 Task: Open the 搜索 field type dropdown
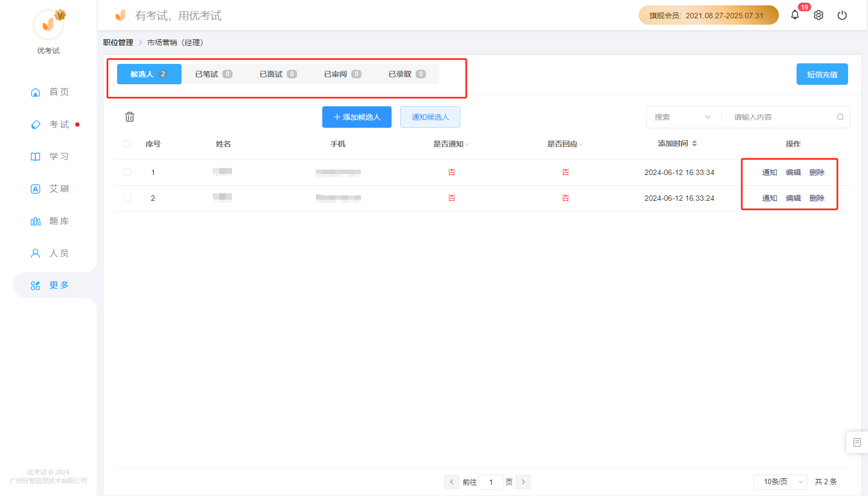click(682, 117)
